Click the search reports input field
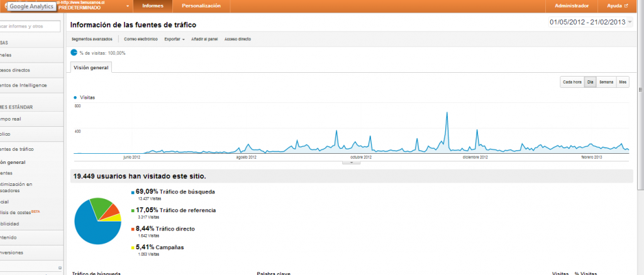This screenshot has width=644, height=275. tap(30, 26)
